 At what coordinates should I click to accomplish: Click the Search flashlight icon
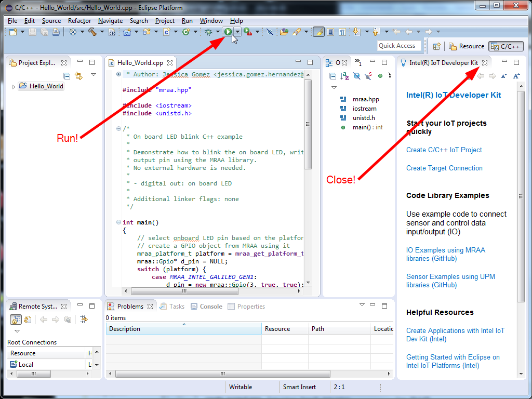pos(297,32)
